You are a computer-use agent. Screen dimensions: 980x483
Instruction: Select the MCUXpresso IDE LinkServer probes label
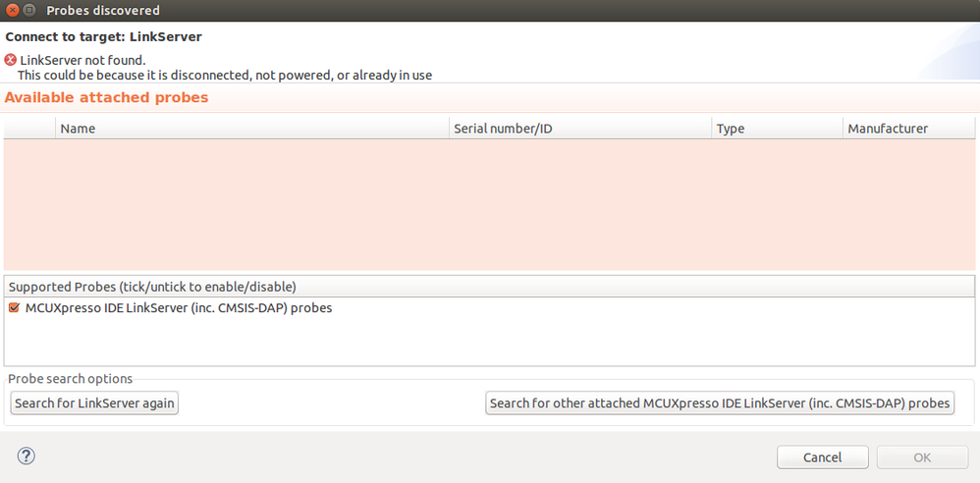[179, 308]
